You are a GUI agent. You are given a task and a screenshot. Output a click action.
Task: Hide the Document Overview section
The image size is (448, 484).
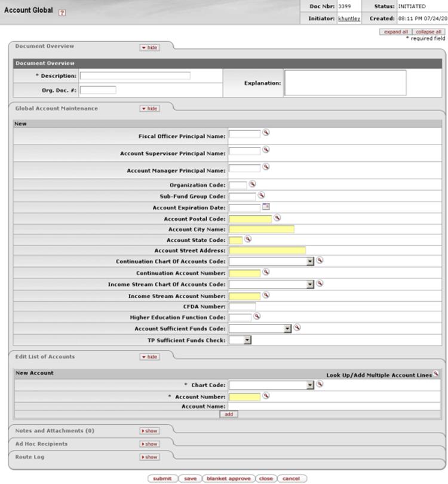150,48
